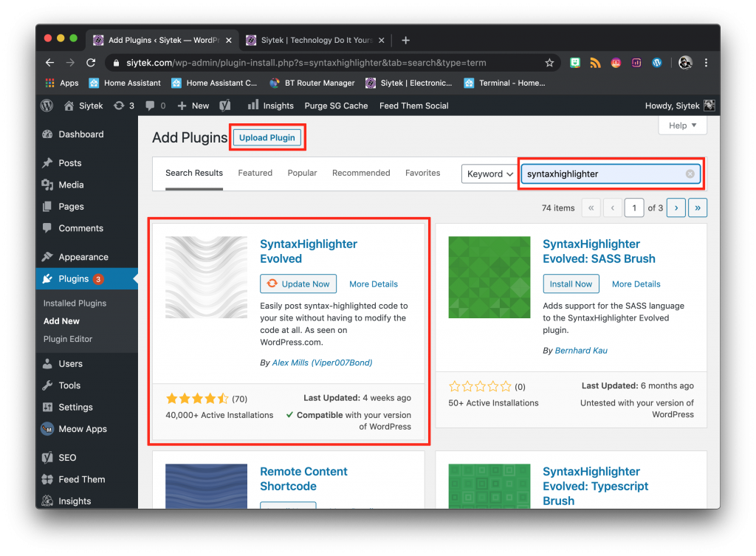Click the green smiley extension icon

(x=574, y=63)
